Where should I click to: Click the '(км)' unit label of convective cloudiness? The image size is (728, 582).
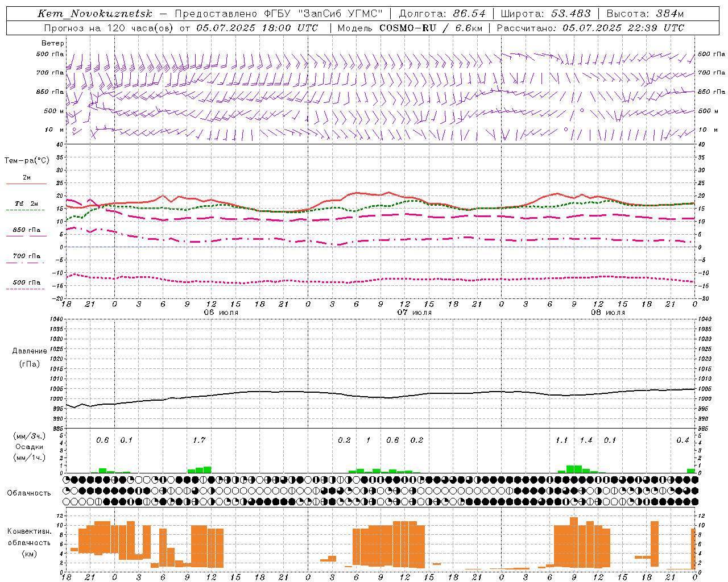30,553
